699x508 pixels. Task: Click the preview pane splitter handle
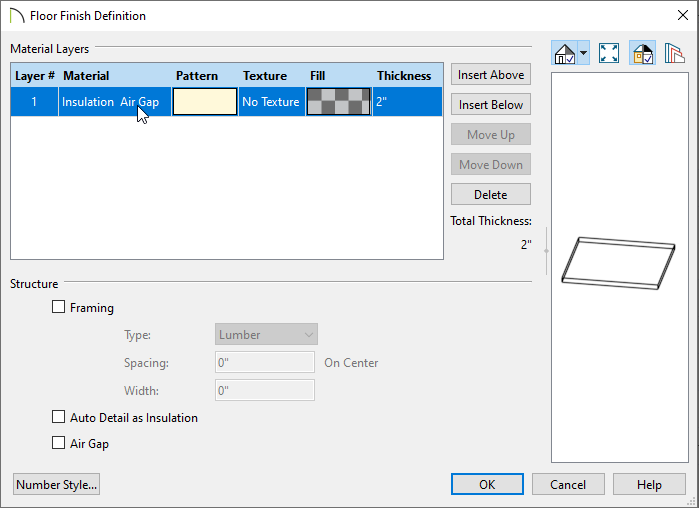tap(547, 251)
